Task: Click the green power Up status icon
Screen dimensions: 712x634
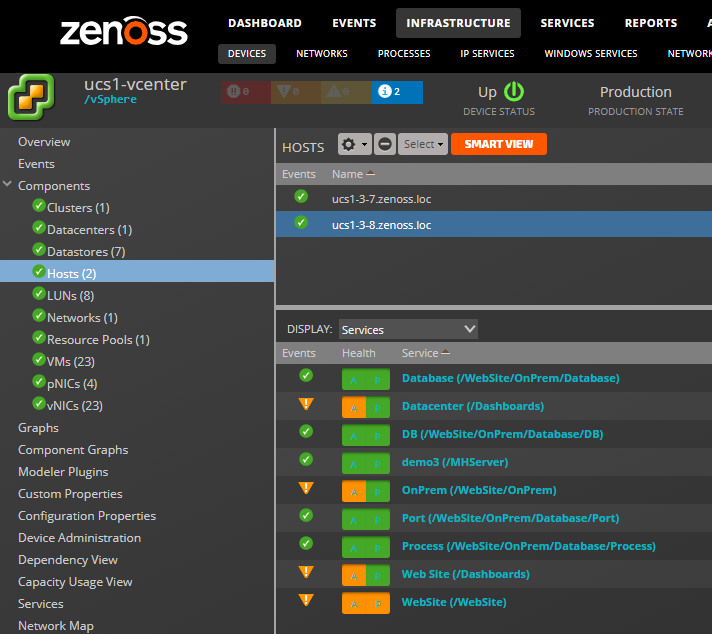Action: point(514,92)
